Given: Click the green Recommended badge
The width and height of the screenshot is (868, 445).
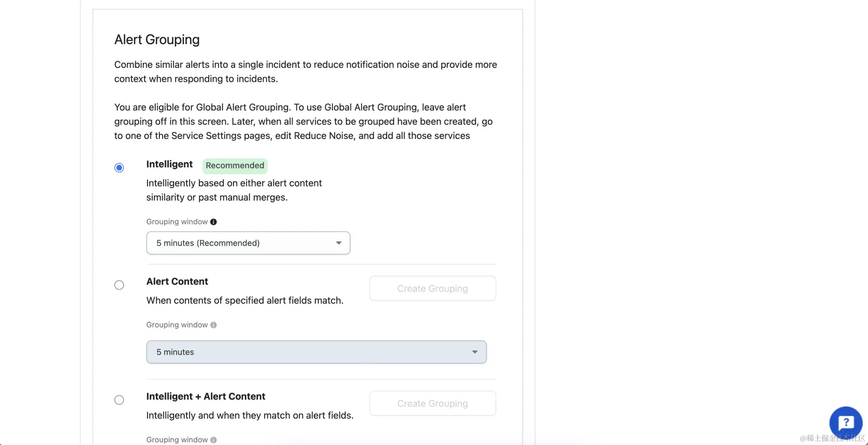Looking at the screenshot, I should pos(235,166).
